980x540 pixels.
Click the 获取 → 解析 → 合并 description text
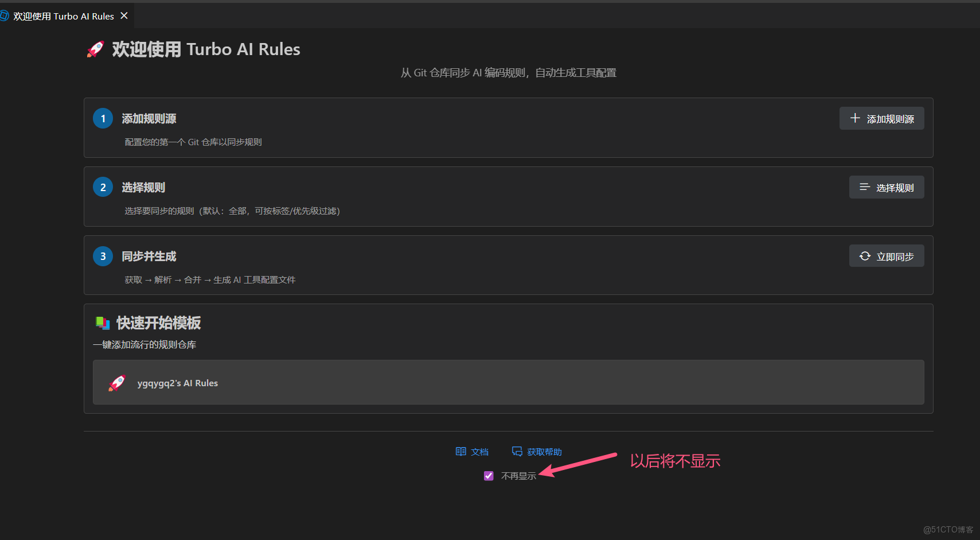210,280
